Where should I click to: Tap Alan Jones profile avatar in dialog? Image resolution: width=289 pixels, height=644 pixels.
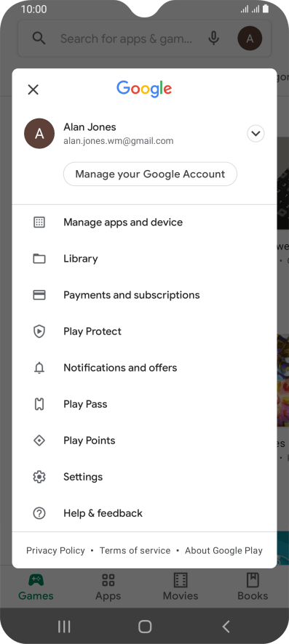click(39, 134)
